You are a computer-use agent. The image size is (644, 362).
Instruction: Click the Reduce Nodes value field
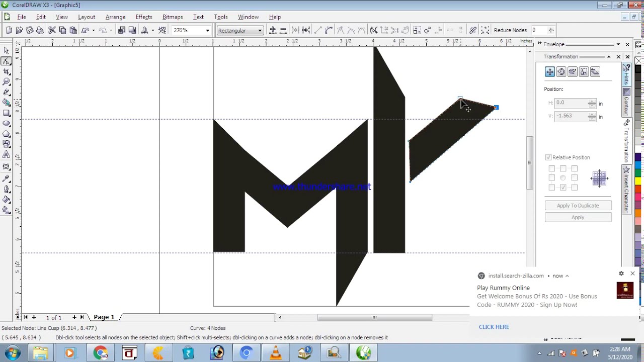[539, 30]
